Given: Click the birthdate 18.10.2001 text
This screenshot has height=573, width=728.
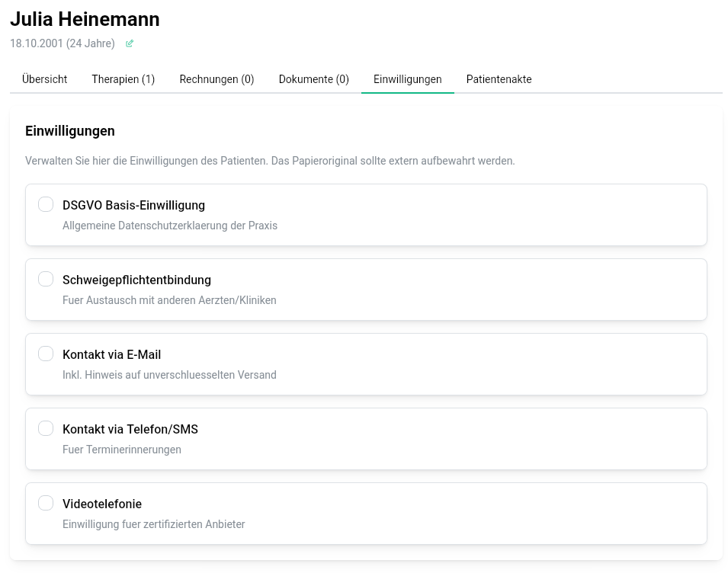Looking at the screenshot, I should click(x=62, y=43).
